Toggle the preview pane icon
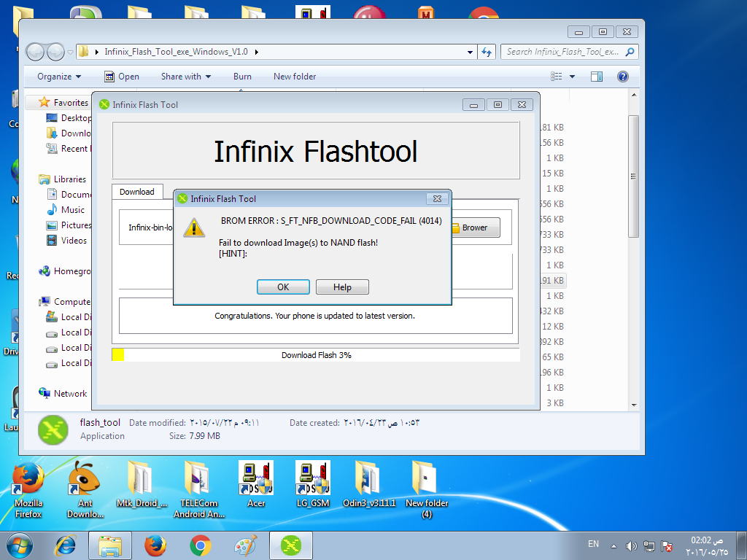 597,77
